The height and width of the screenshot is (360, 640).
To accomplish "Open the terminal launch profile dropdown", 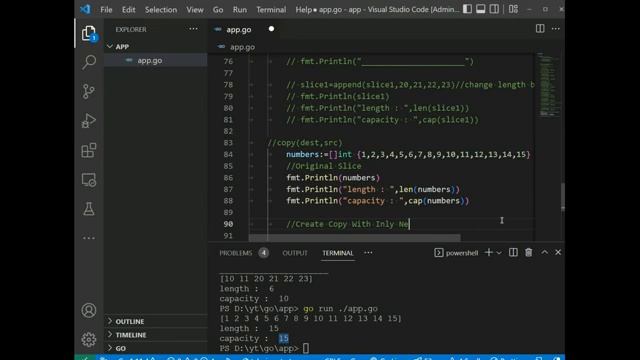I will [x=499, y=253].
